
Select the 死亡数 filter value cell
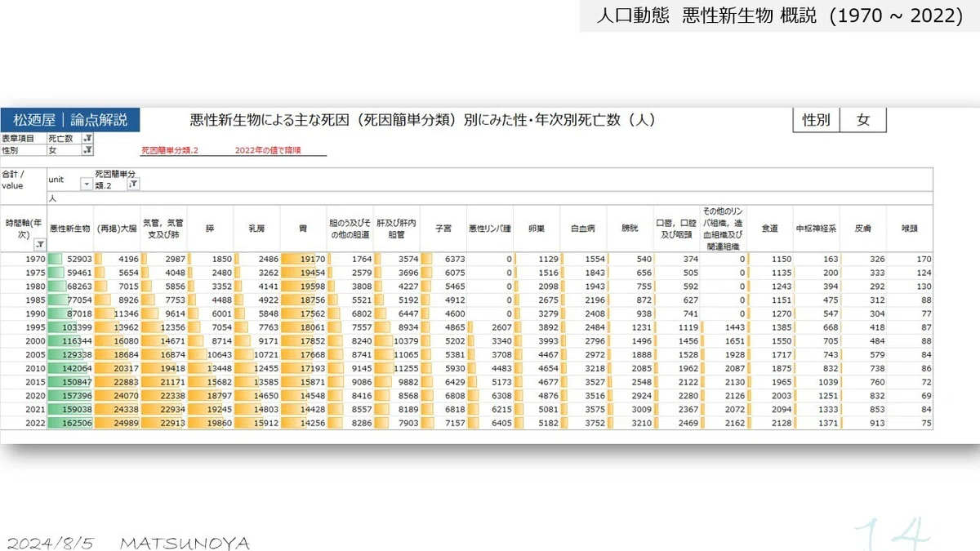pos(65,139)
